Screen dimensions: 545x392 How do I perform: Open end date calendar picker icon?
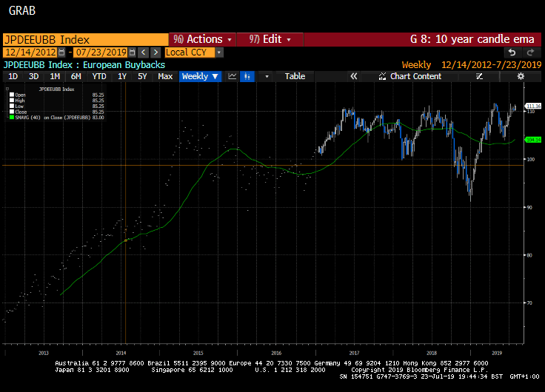click(x=132, y=53)
